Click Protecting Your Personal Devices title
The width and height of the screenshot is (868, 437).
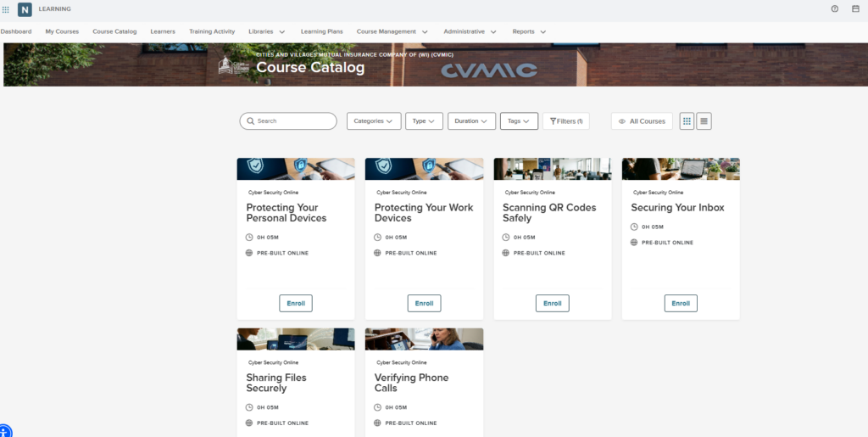tap(287, 213)
